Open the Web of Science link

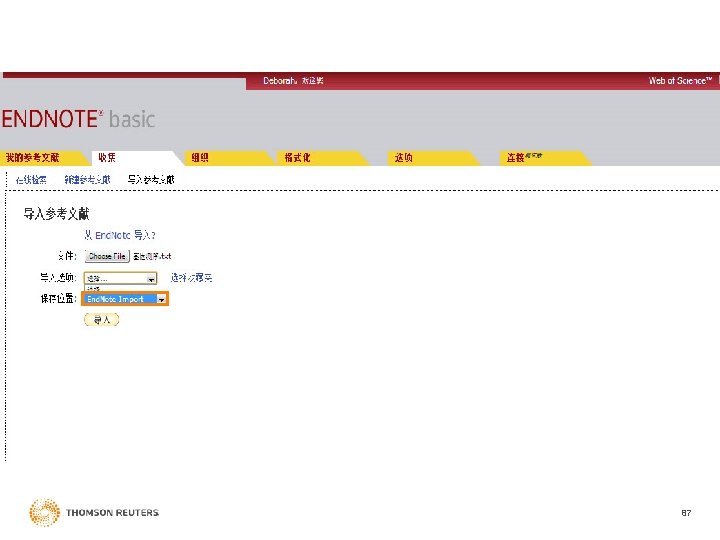(x=680, y=81)
